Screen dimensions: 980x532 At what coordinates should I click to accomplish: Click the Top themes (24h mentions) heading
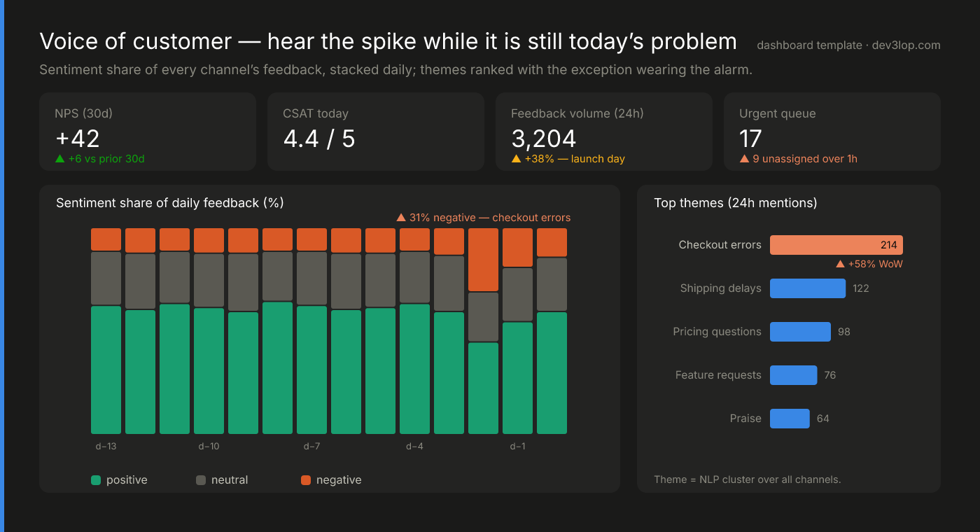[735, 203]
